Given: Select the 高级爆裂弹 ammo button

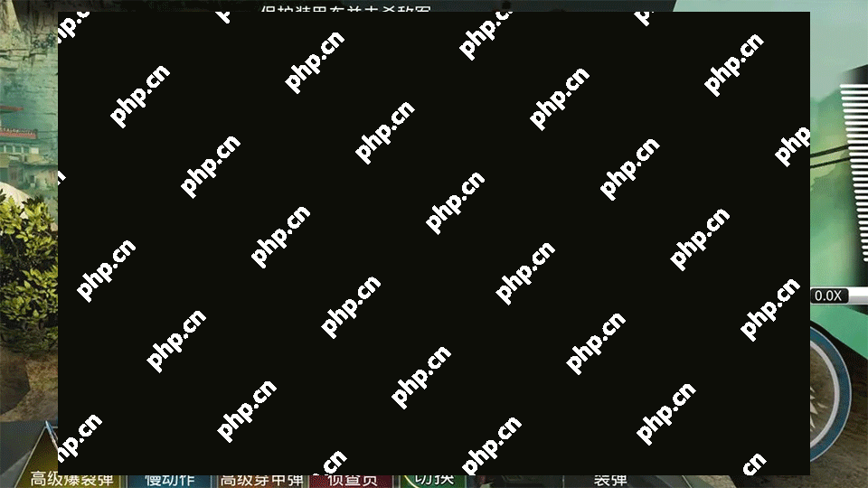Looking at the screenshot, I should [x=72, y=480].
